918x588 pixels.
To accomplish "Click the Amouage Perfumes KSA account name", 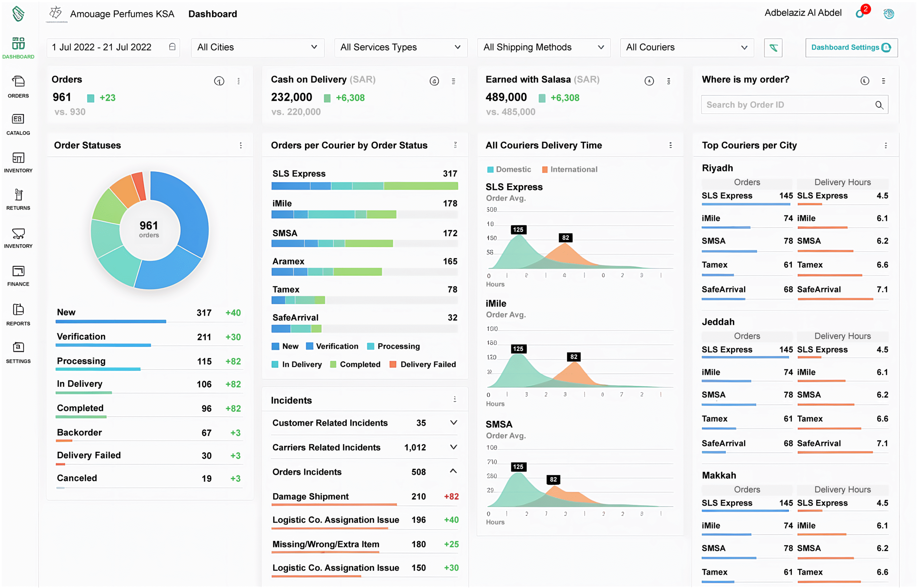I will point(122,14).
